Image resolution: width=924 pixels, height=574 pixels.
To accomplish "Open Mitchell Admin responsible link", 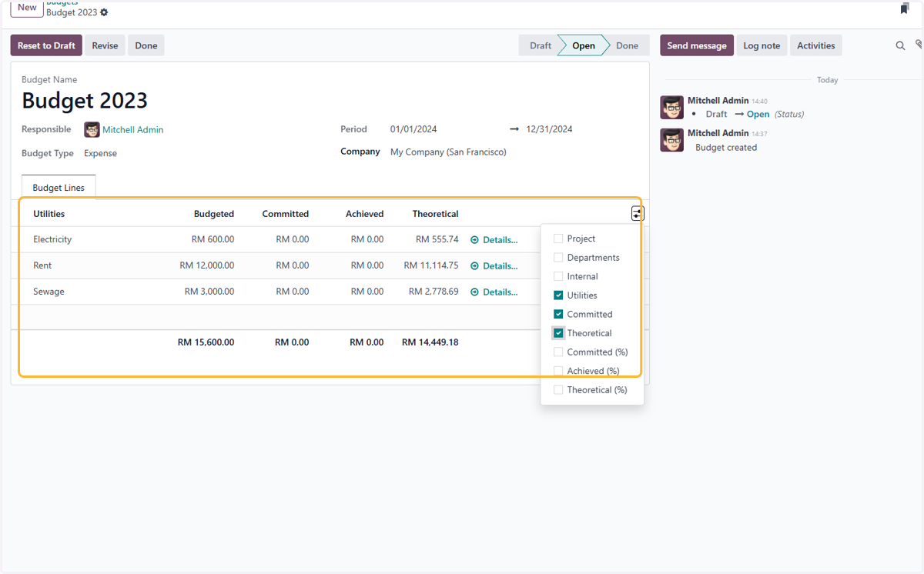I will click(x=133, y=130).
